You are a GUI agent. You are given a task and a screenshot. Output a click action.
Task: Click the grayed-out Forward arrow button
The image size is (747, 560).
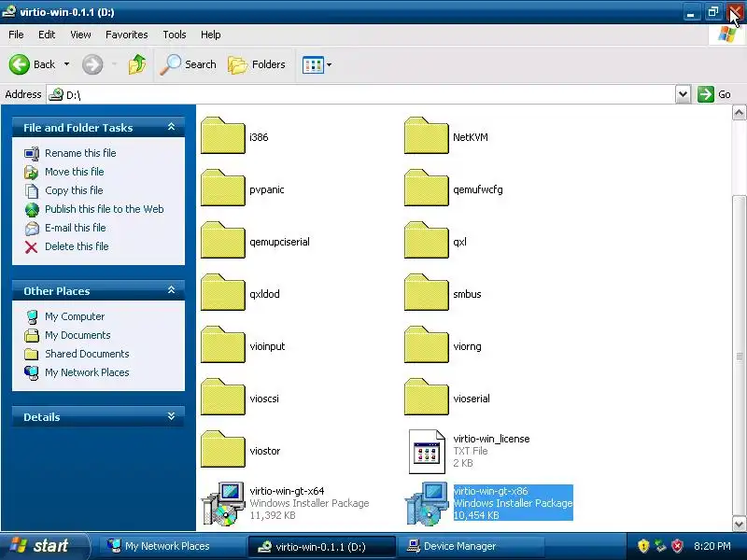92,64
